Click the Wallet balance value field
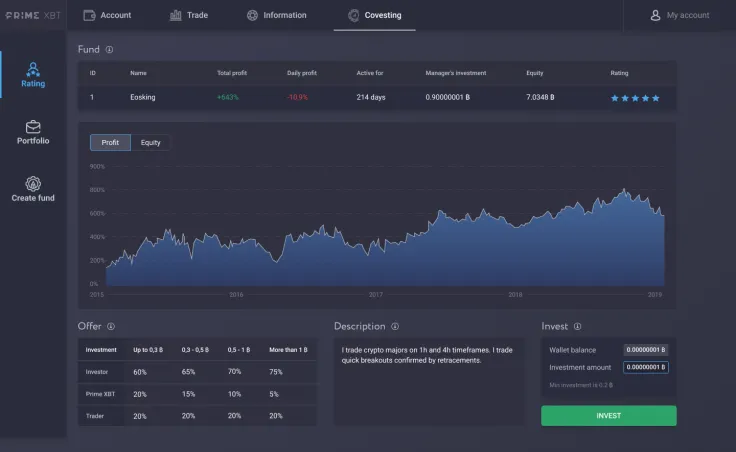Viewport: 736px width, 452px height. tap(645, 350)
